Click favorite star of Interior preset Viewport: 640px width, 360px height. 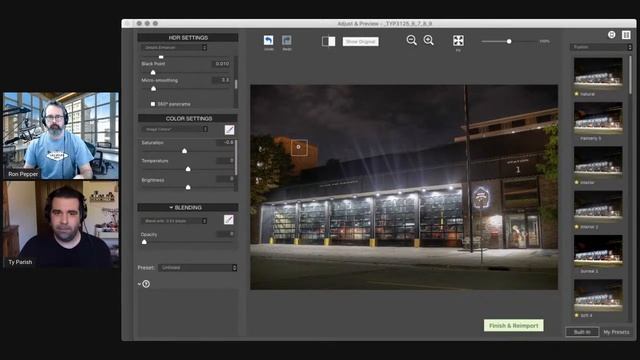click(576, 182)
